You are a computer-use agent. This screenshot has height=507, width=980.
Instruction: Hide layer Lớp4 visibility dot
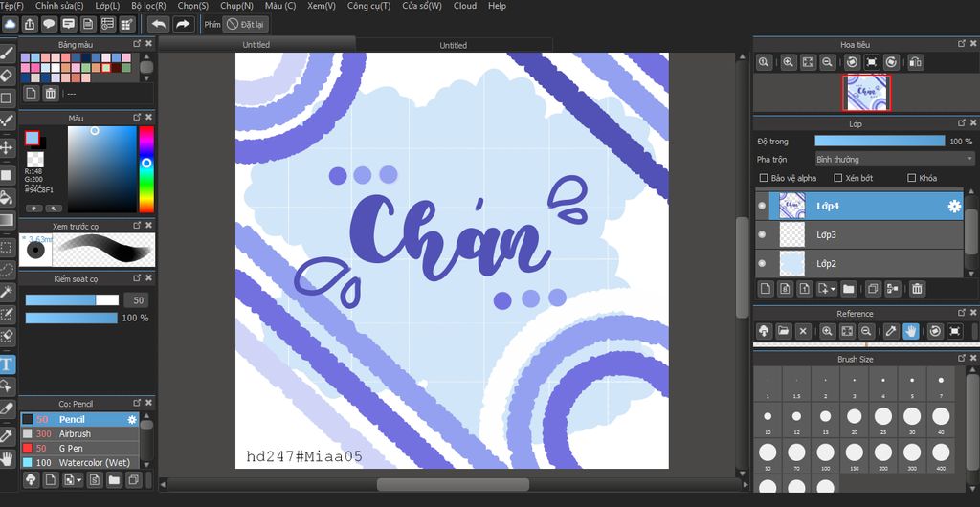coord(761,206)
